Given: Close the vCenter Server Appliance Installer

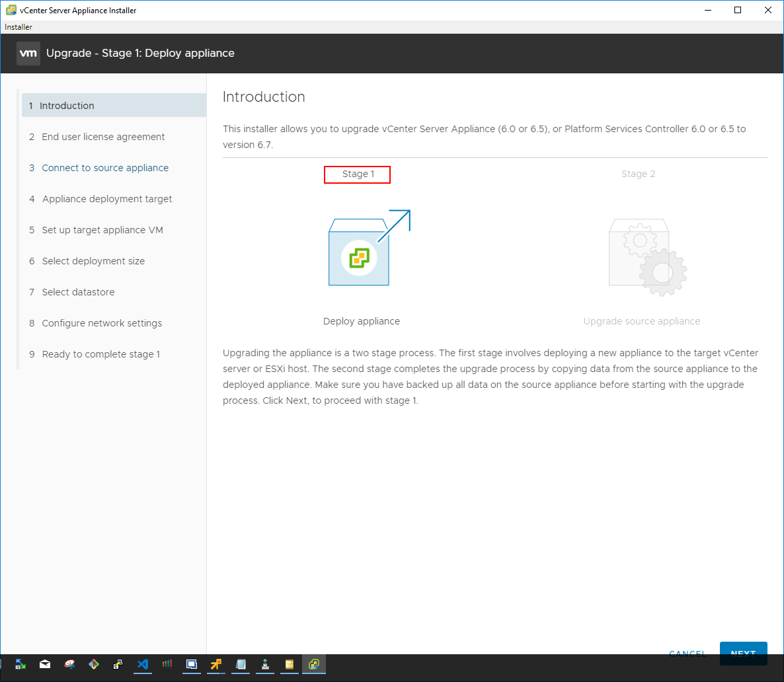Looking at the screenshot, I should point(768,10).
